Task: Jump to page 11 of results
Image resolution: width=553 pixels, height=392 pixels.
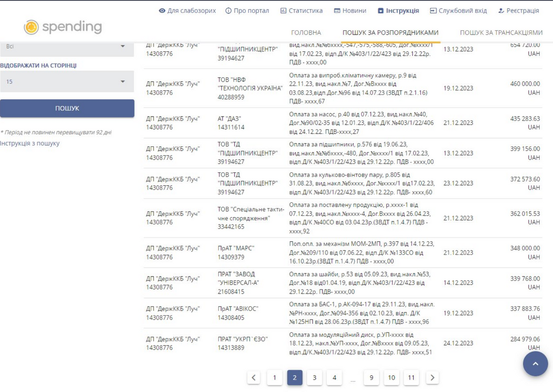Action: (x=412, y=378)
